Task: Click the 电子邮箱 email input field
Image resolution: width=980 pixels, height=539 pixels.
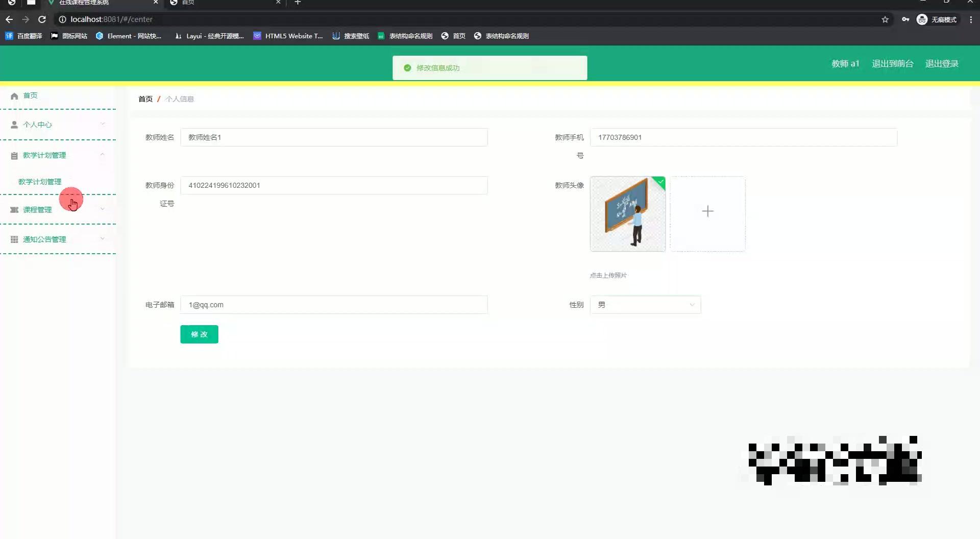Action: click(334, 305)
